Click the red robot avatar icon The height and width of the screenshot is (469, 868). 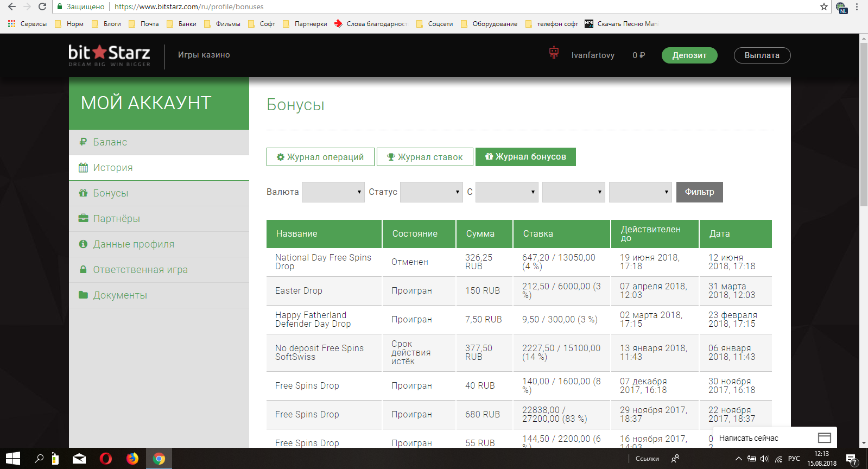coord(554,53)
